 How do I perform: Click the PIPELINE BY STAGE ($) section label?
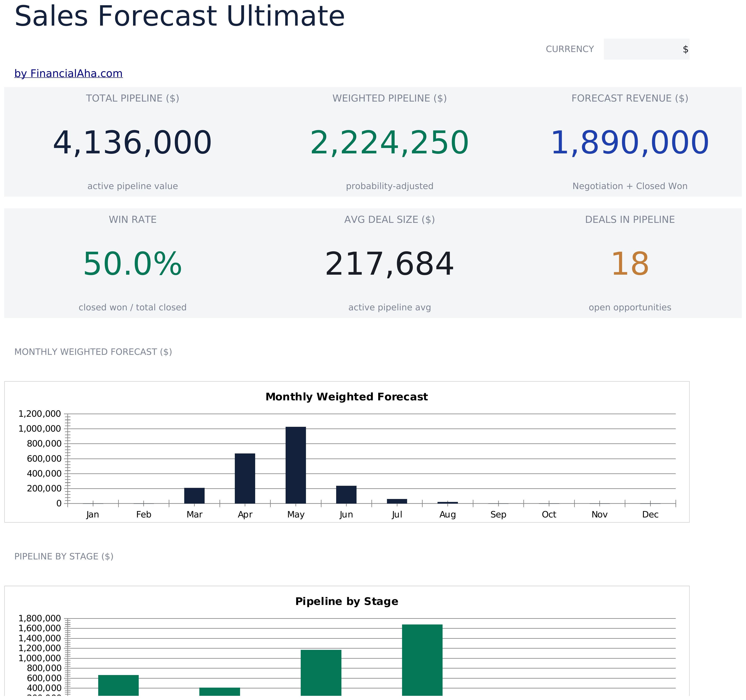(x=64, y=557)
